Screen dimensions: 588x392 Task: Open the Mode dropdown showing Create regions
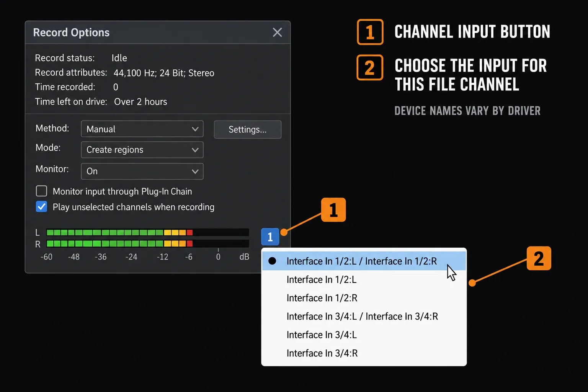(142, 150)
